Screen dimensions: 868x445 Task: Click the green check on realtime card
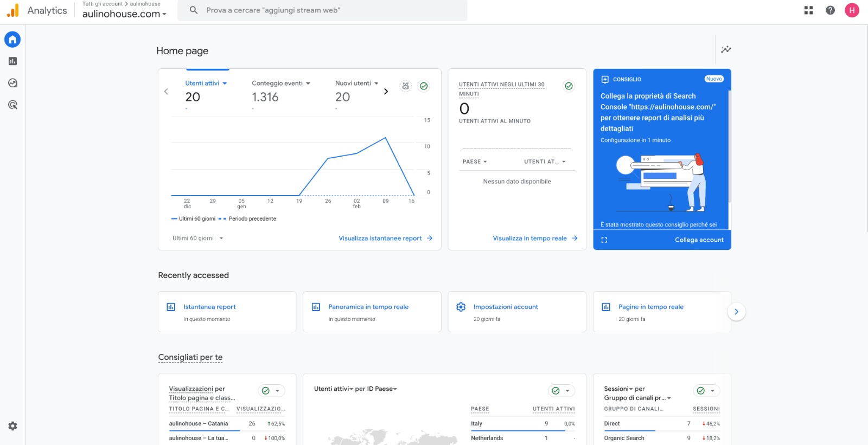coord(569,86)
